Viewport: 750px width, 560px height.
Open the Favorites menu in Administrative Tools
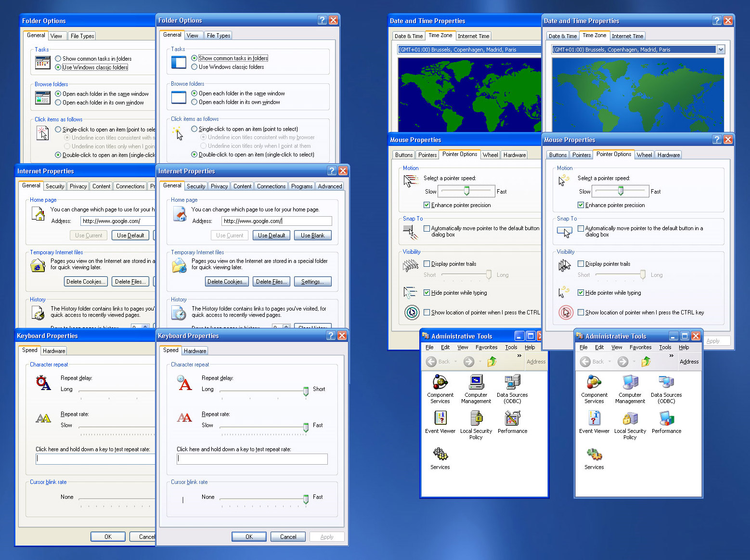[x=641, y=347]
